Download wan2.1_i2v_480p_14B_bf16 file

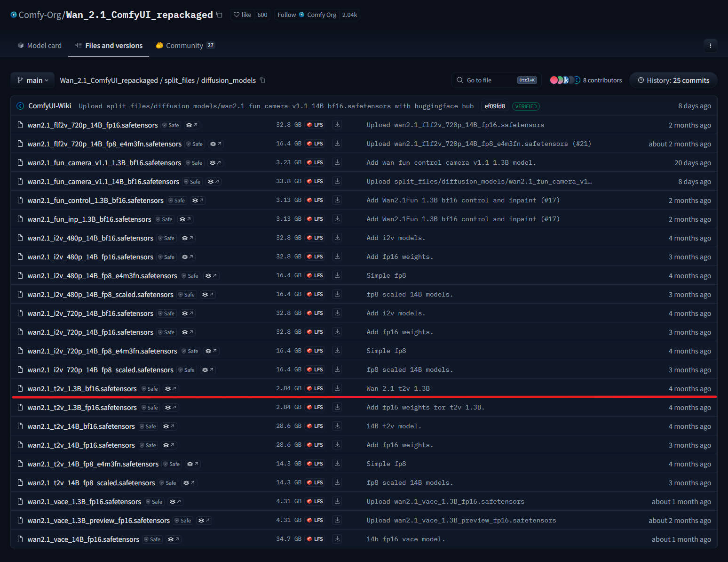[337, 238]
